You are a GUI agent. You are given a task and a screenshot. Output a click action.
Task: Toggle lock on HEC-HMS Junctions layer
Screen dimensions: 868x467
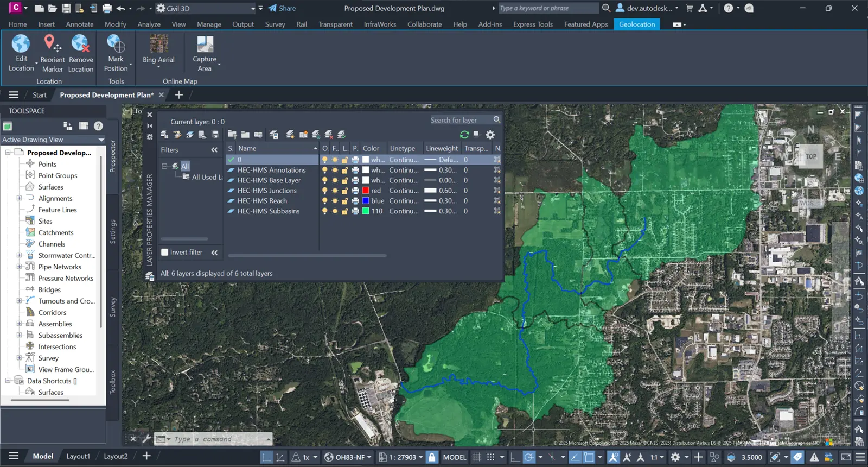pos(344,191)
